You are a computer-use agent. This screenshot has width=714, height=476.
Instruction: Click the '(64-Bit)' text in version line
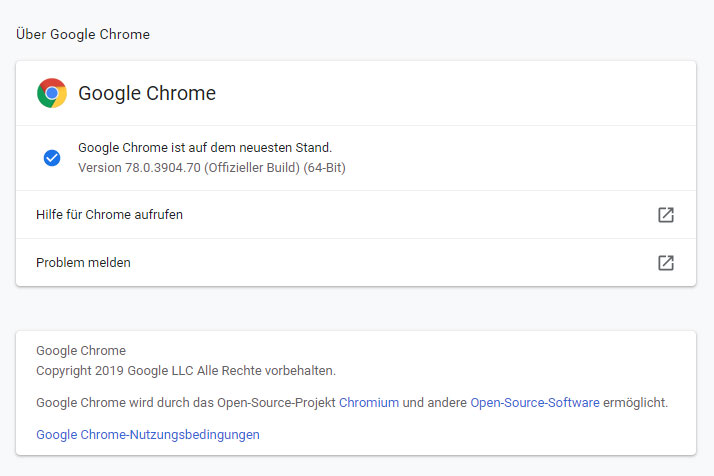point(325,168)
